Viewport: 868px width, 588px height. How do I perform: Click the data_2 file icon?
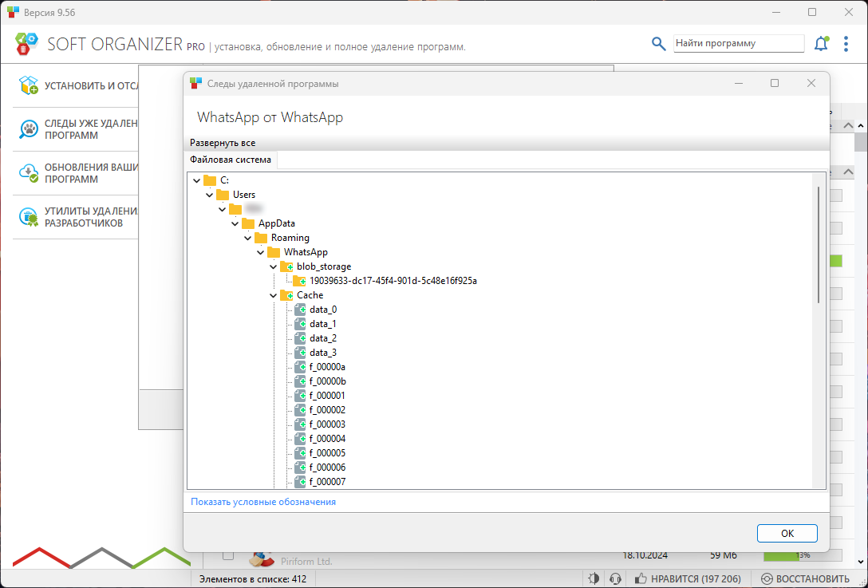[x=300, y=338]
